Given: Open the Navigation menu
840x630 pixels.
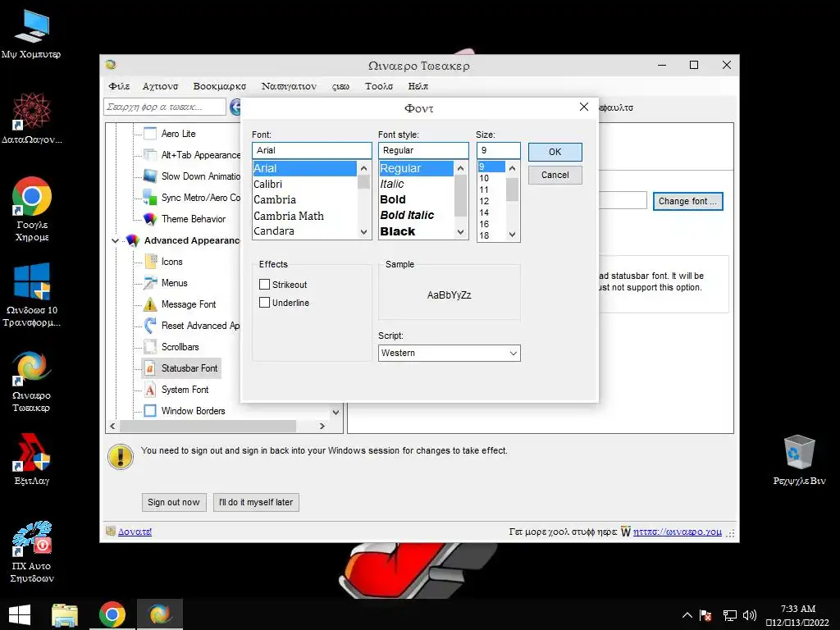Looking at the screenshot, I should pos(289,86).
